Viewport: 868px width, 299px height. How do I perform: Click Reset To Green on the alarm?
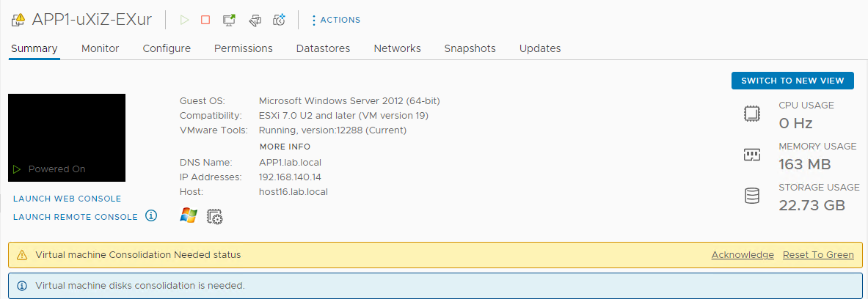[x=818, y=255]
